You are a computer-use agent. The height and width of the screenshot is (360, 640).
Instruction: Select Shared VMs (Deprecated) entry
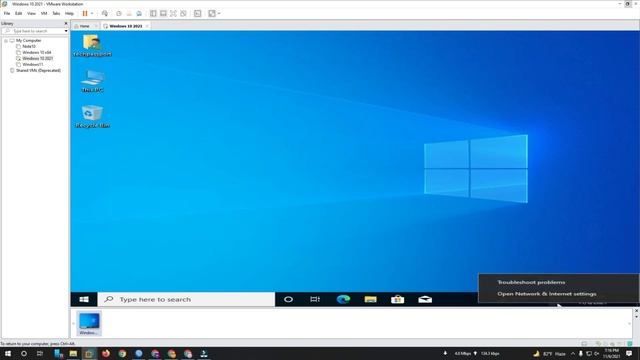pyautogui.click(x=38, y=70)
